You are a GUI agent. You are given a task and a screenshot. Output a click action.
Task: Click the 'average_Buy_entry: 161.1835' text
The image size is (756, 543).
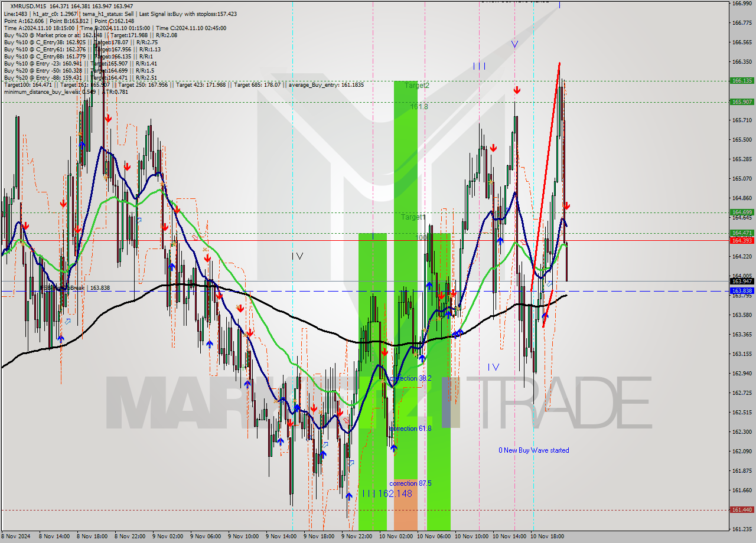(325, 84)
